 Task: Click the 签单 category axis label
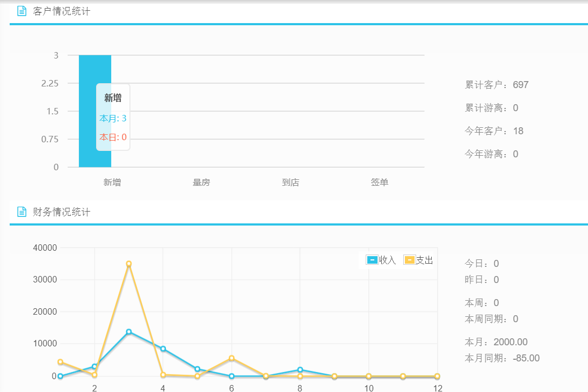click(x=380, y=183)
